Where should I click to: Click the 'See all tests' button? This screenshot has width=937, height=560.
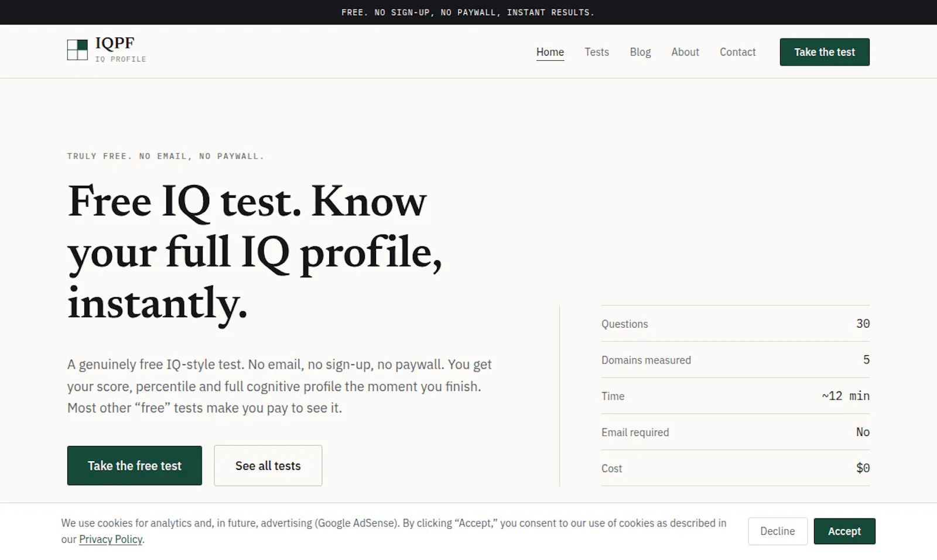[268, 466]
